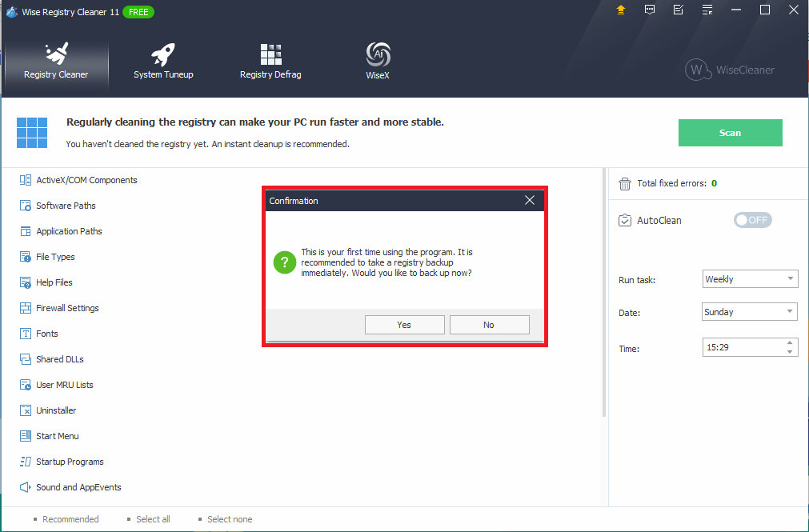Click the Recommended selection link

click(70, 519)
